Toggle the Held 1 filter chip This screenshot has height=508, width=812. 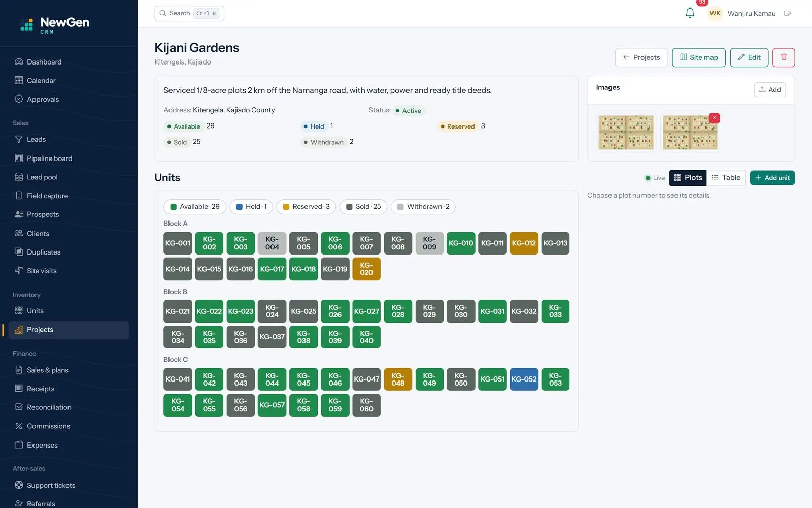[251, 207]
